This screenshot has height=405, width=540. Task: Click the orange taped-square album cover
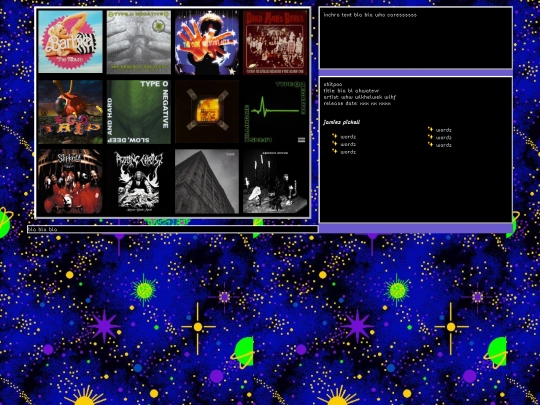coord(207,112)
